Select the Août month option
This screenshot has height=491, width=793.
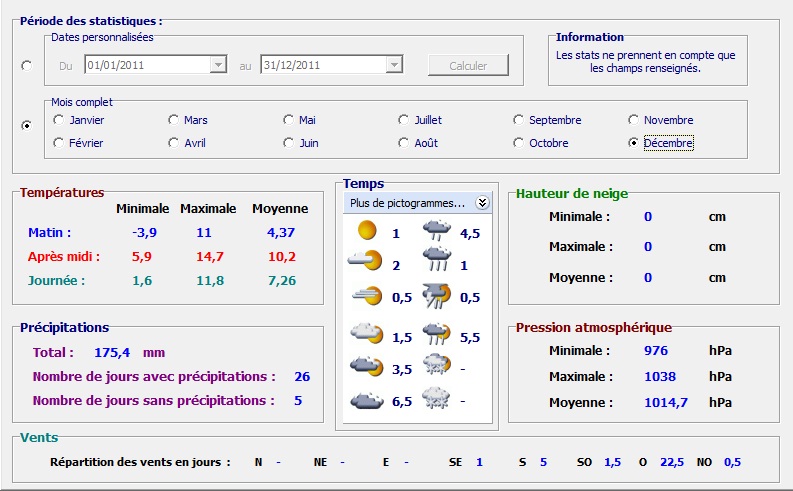pos(404,143)
